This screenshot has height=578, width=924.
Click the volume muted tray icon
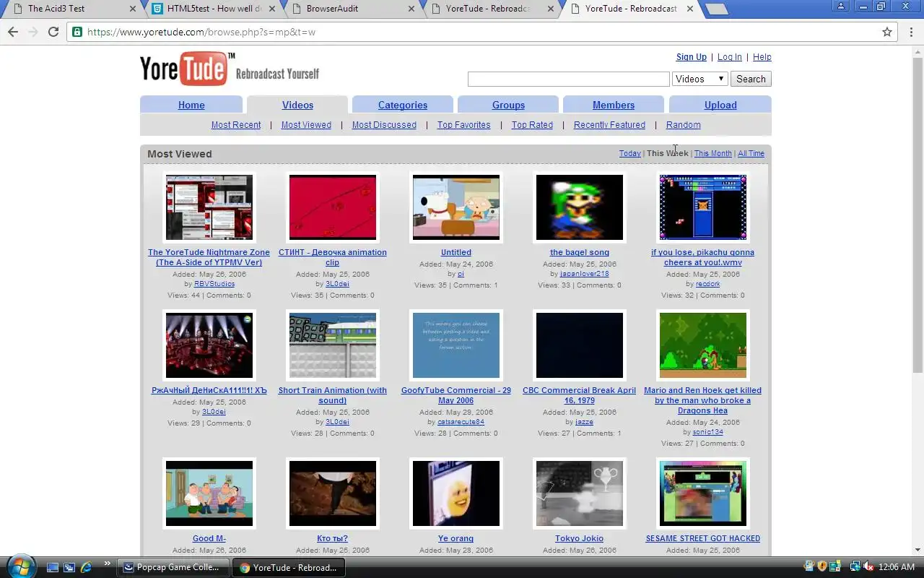[x=868, y=567]
